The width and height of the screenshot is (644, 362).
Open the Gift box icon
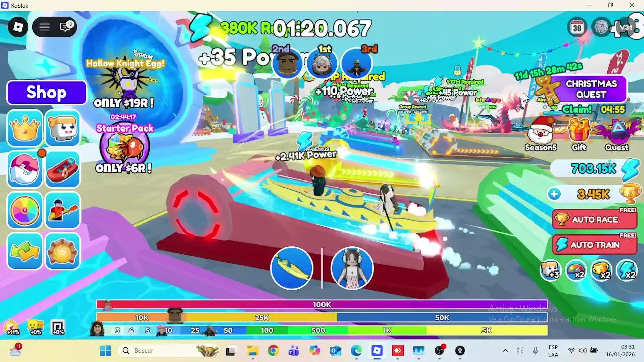(x=579, y=133)
